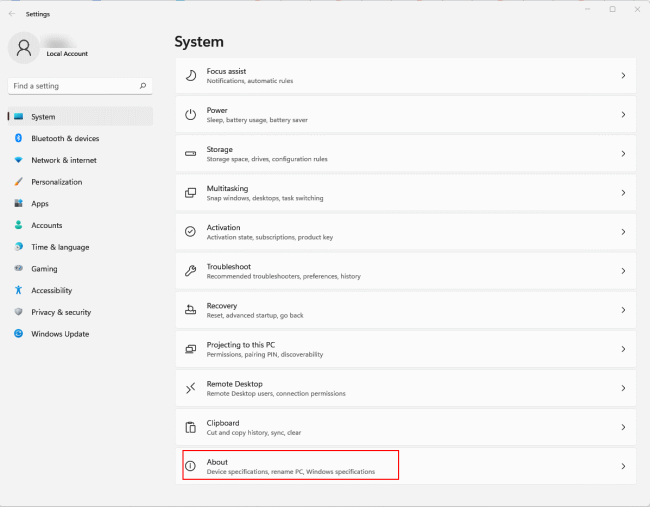Image resolution: width=650 pixels, height=507 pixels.
Task: Click the Power icon in System list
Action: coord(191,115)
